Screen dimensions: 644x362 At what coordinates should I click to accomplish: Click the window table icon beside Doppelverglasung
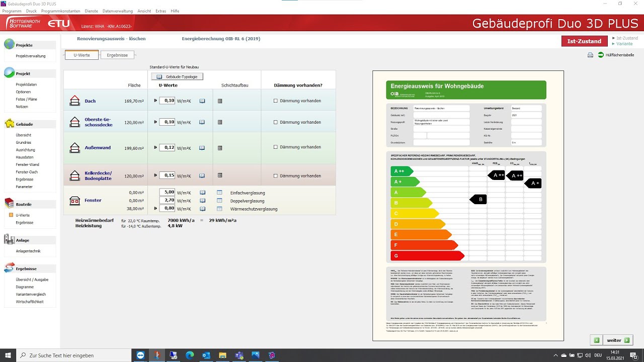point(219,201)
